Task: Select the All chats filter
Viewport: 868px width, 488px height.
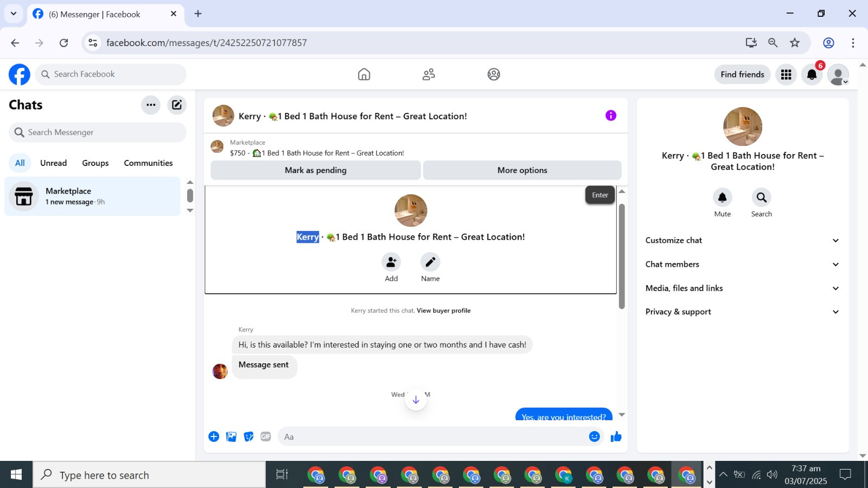Action: pos(20,163)
